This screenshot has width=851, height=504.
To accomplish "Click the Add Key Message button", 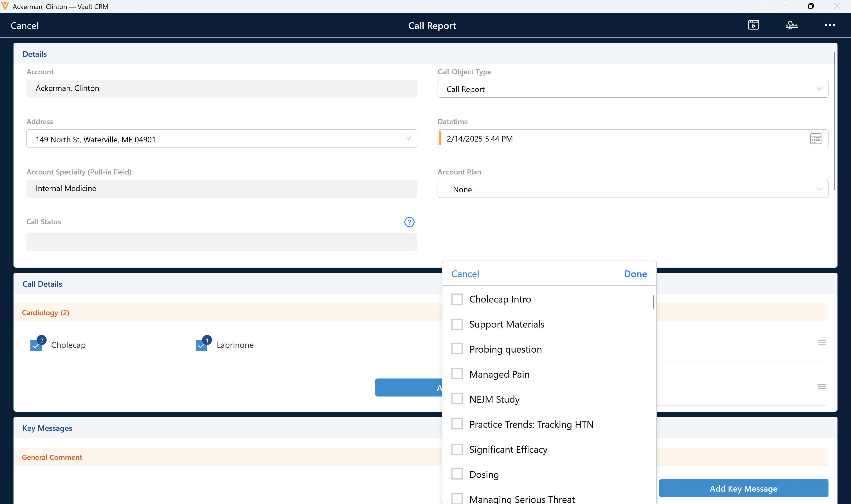I will pyautogui.click(x=743, y=488).
